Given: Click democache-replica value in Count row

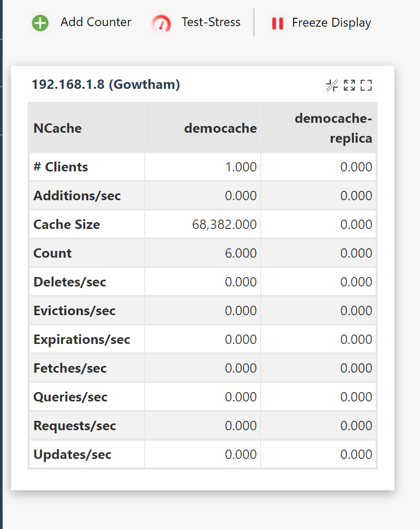Looking at the screenshot, I should [x=356, y=253].
